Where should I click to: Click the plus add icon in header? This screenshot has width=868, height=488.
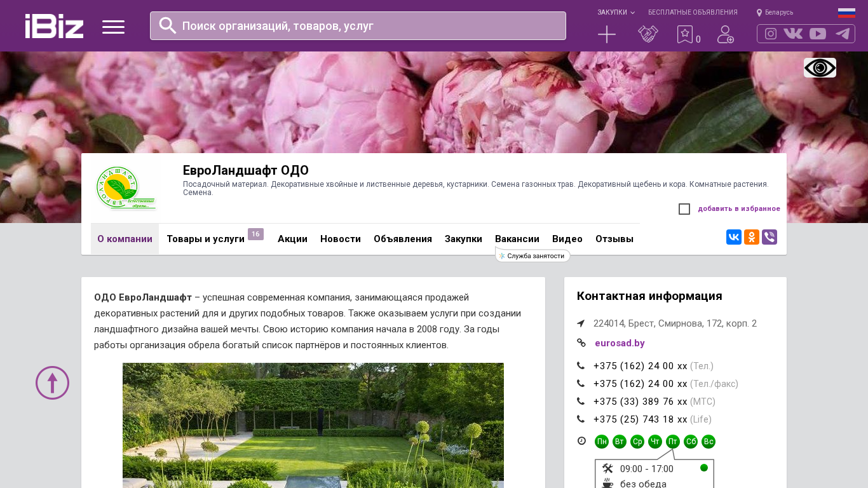tap(607, 34)
